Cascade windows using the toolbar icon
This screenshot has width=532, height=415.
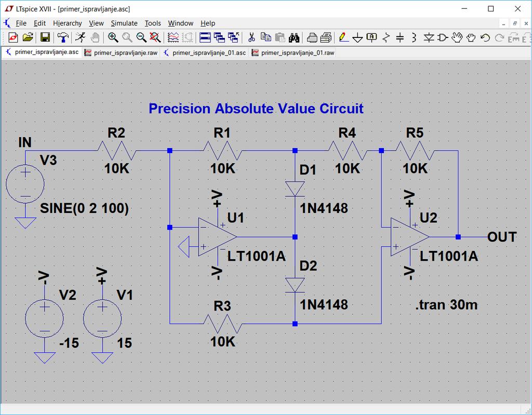tap(219, 37)
